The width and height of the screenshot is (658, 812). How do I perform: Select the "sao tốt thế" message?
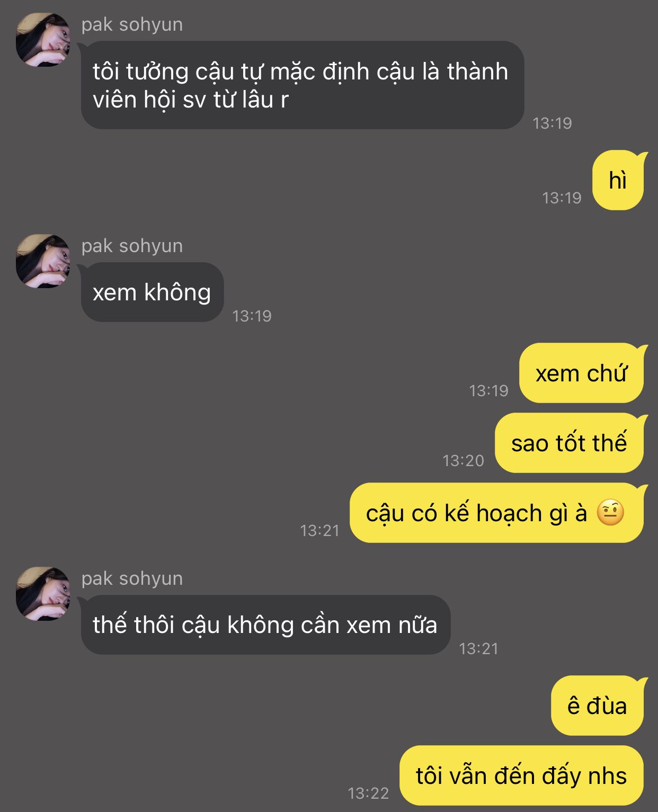[x=570, y=443]
